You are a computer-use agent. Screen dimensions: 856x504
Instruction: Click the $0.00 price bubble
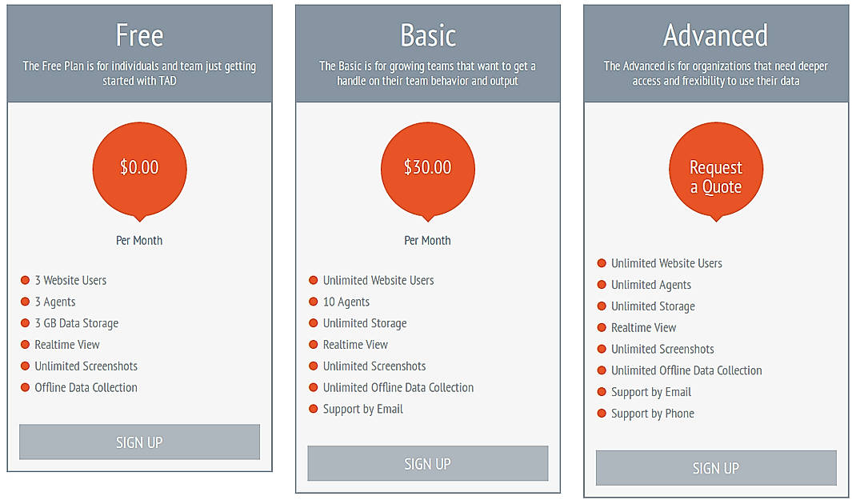(139, 168)
